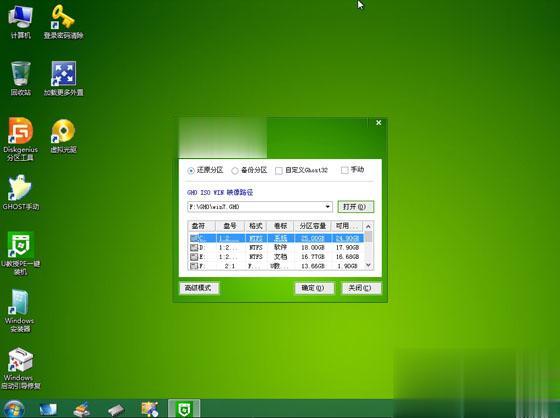Click the 16.77GB capacity cell
560x418 pixels.
coord(312,257)
